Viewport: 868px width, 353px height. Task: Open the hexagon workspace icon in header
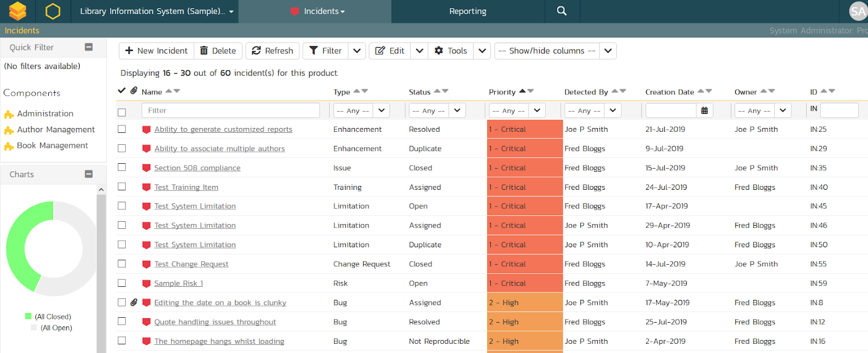coord(53,11)
